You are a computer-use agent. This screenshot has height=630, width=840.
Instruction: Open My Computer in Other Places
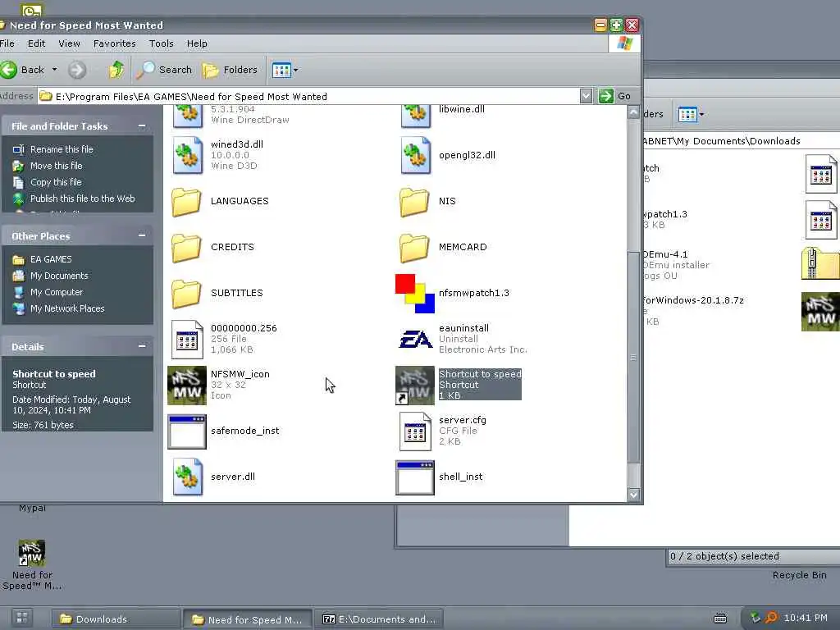point(48,292)
